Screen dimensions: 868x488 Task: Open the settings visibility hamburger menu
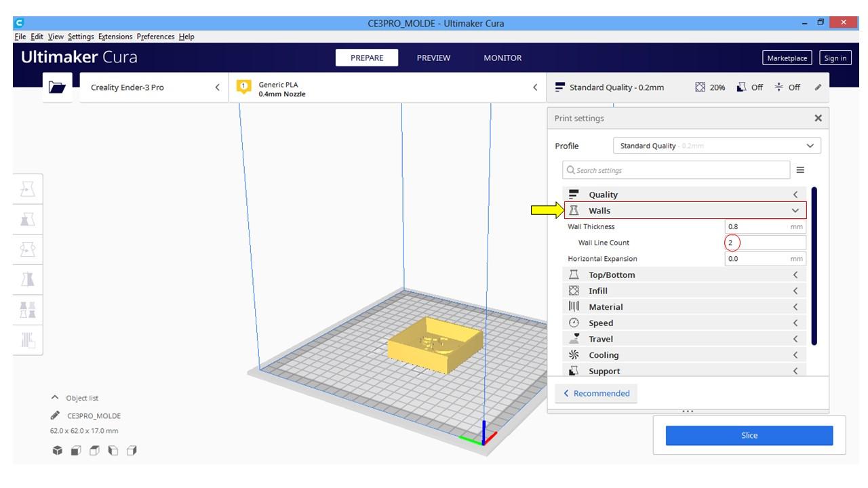pyautogui.click(x=800, y=170)
